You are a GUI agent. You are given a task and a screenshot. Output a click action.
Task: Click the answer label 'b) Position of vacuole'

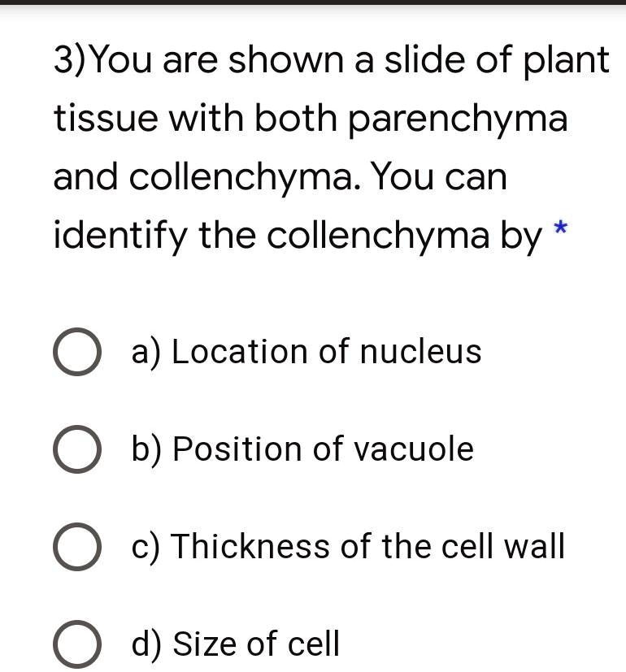click(x=302, y=448)
